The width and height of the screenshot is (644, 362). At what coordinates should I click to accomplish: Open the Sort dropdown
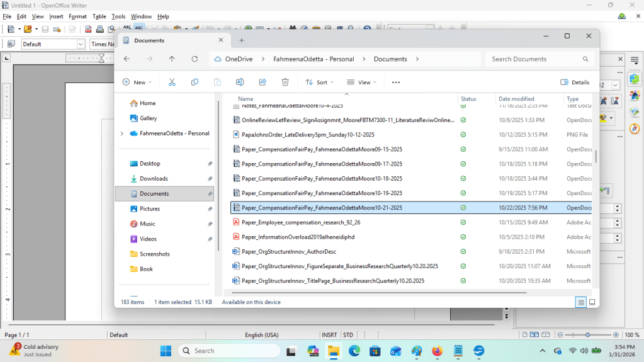pyautogui.click(x=319, y=82)
